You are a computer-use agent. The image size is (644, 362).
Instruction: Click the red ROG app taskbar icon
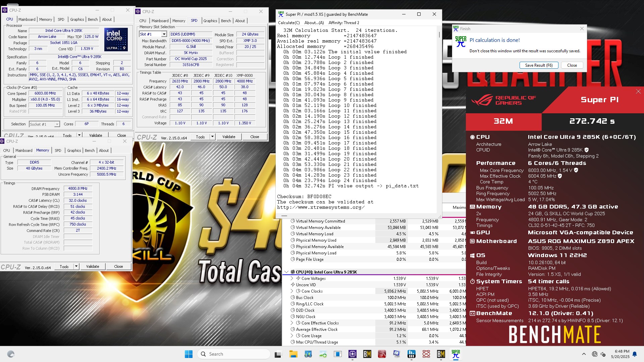382,354
